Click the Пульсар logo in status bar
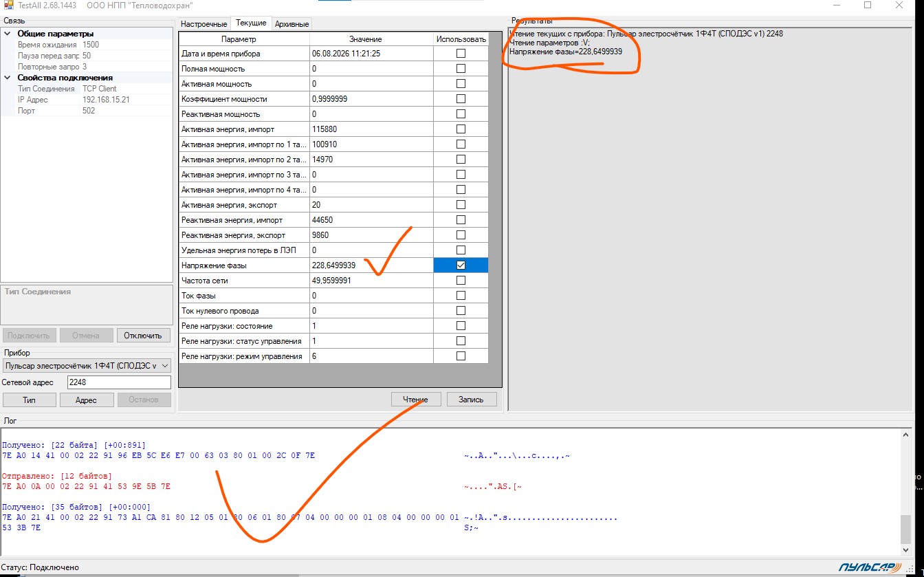 869,567
